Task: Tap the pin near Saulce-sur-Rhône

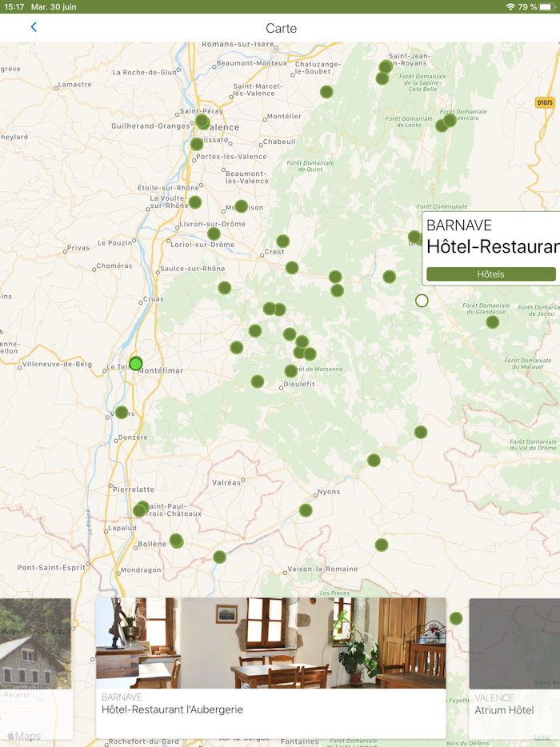Action: click(x=225, y=288)
